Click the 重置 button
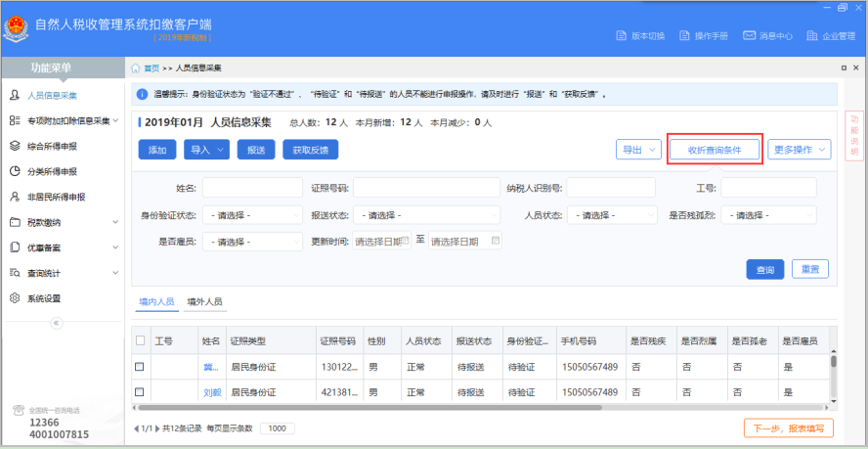868x449 pixels. [x=810, y=269]
